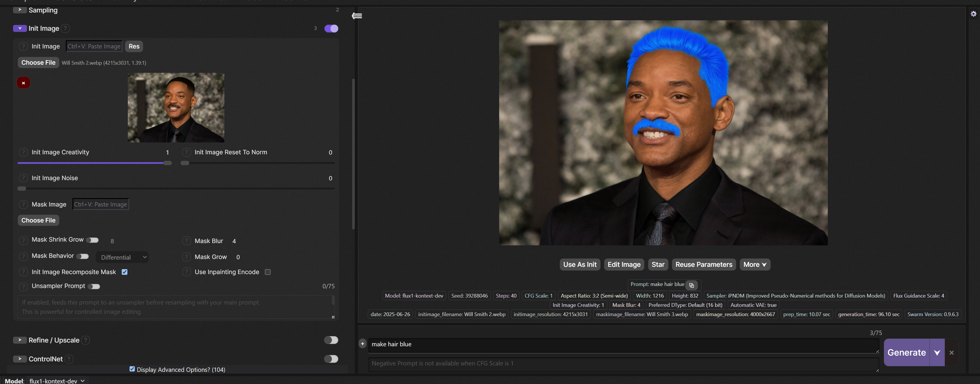Disable the Init Image toggle
Image resolution: width=980 pixels, height=384 pixels.
[331, 28]
